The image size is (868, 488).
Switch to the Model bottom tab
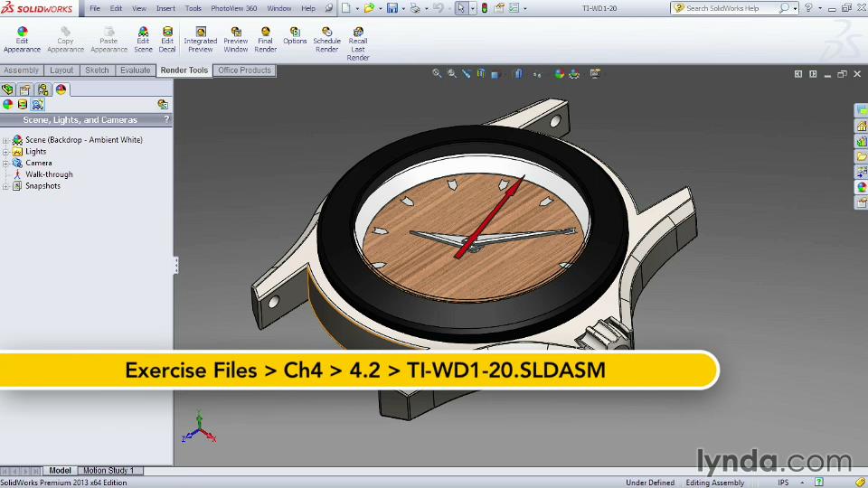pos(60,470)
